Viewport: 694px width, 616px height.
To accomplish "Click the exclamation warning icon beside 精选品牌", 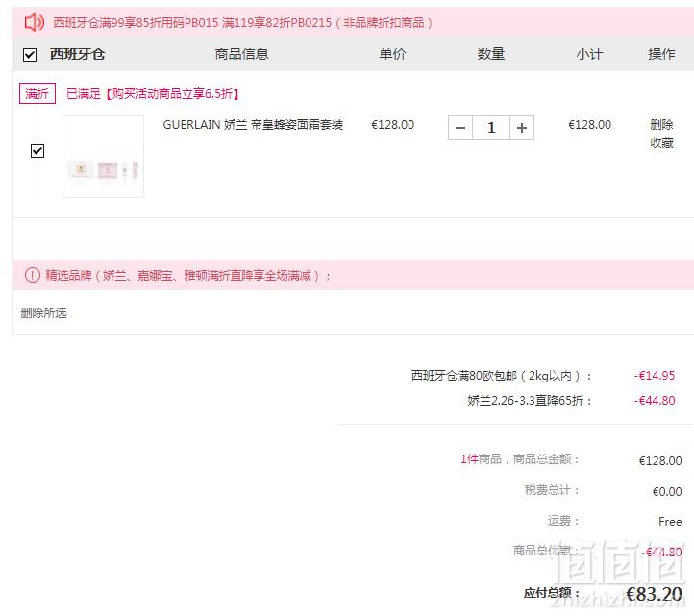I will tap(33, 275).
